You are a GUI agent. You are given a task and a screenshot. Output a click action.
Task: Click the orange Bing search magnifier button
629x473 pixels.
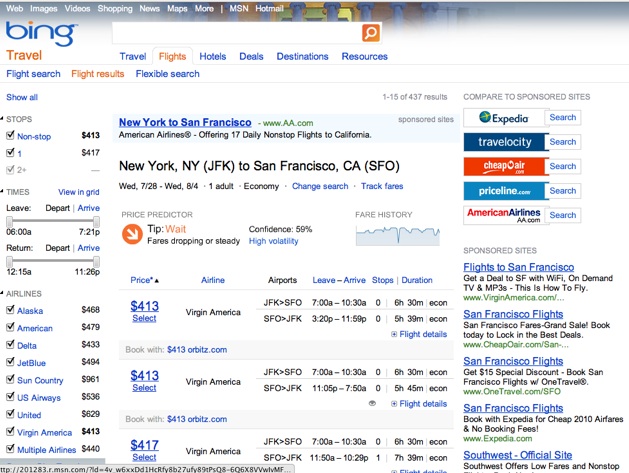[x=371, y=32]
